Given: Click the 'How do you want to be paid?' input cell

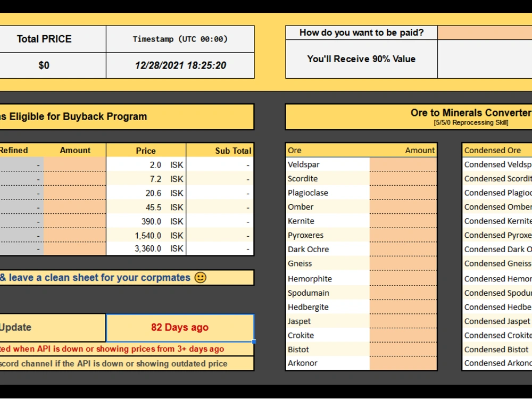Looking at the screenshot, I should pyautogui.click(x=485, y=32).
